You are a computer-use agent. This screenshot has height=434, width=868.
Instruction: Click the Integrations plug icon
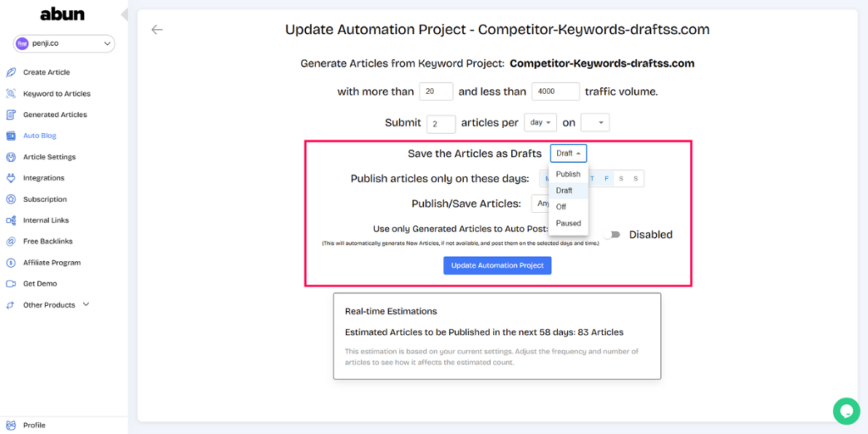point(10,178)
